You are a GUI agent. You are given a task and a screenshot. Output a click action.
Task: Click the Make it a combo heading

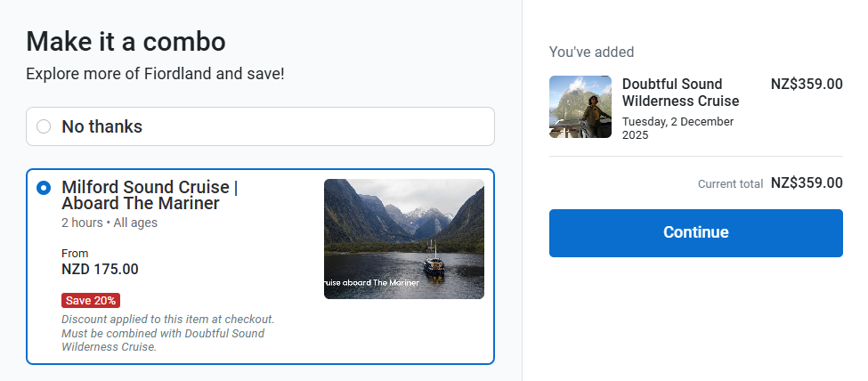[126, 41]
